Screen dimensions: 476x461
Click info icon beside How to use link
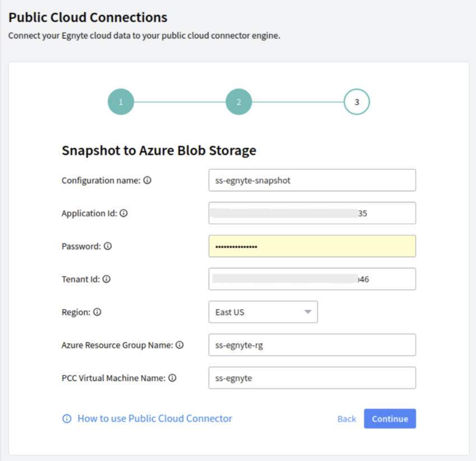coord(67,418)
